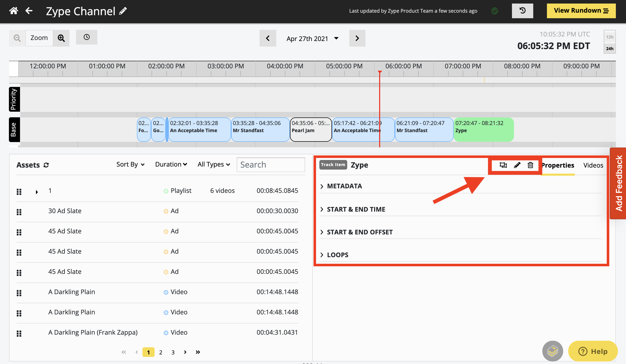Go to last page of assets

(x=198, y=352)
